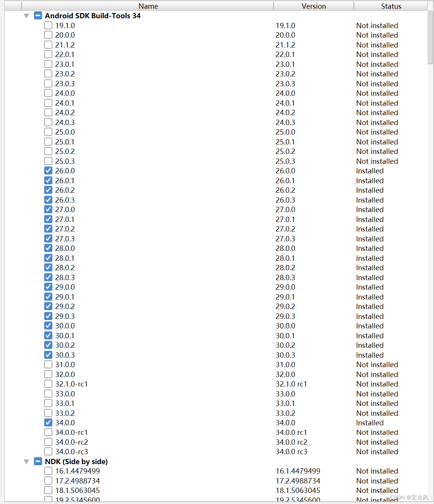Tick the 33.0.2 checkbox

[48, 413]
